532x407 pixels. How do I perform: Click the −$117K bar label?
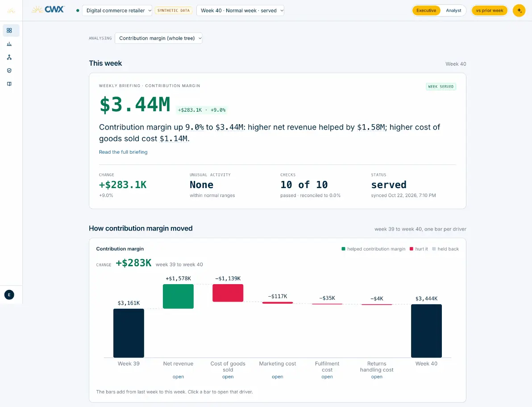point(277,296)
